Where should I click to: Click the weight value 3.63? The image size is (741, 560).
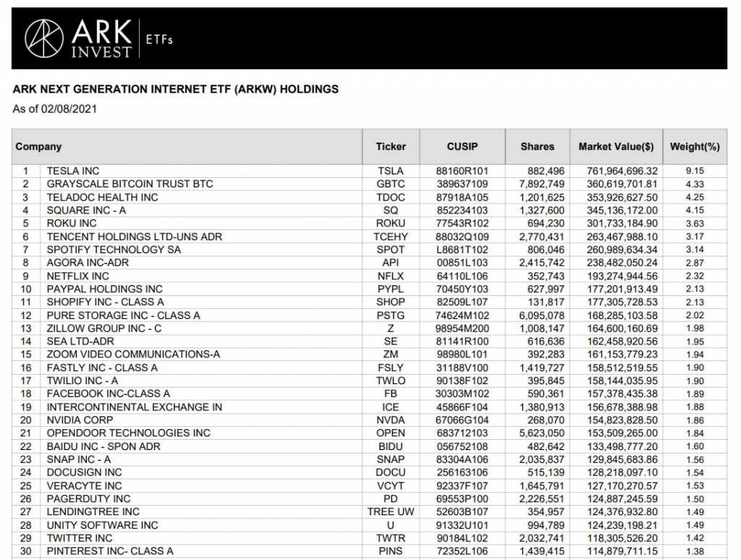[695, 224]
